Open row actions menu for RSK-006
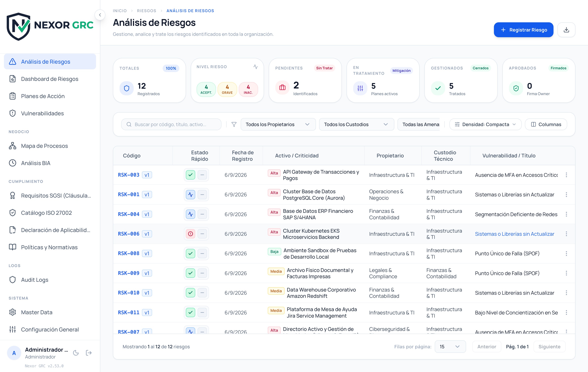Viewport: 588px width, 372px height. [566, 234]
